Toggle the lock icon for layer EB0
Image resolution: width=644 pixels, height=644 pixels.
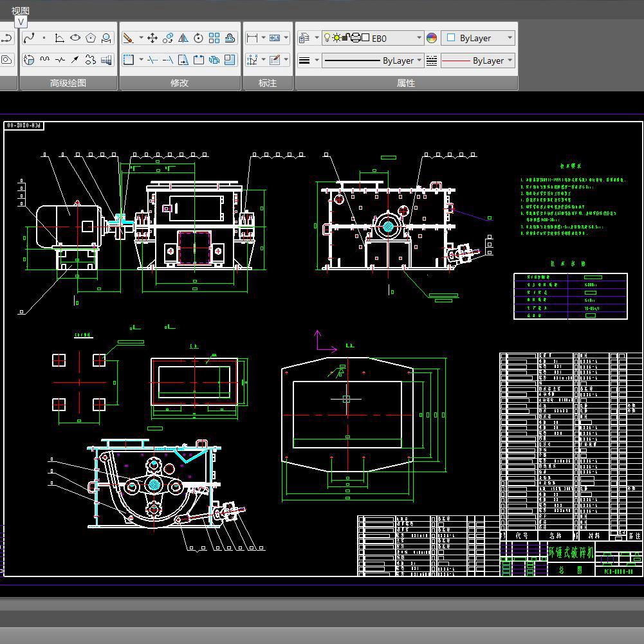coord(345,38)
